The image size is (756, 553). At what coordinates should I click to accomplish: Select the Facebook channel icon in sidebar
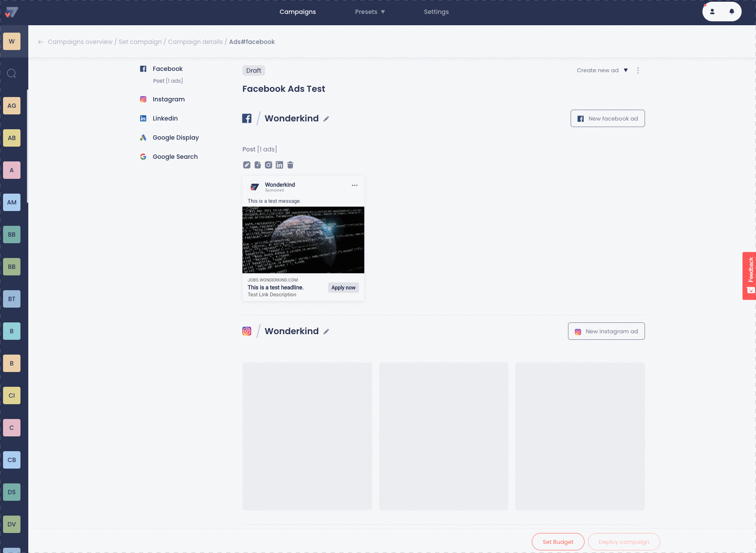tap(143, 69)
